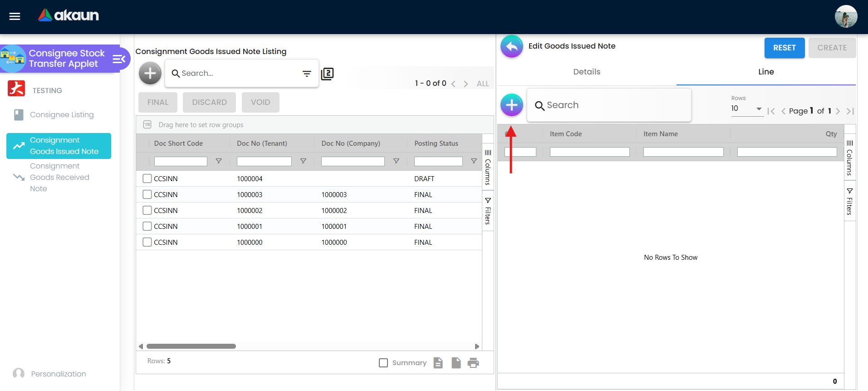Open advanced search filter options icon
868x391 pixels.
pos(307,74)
